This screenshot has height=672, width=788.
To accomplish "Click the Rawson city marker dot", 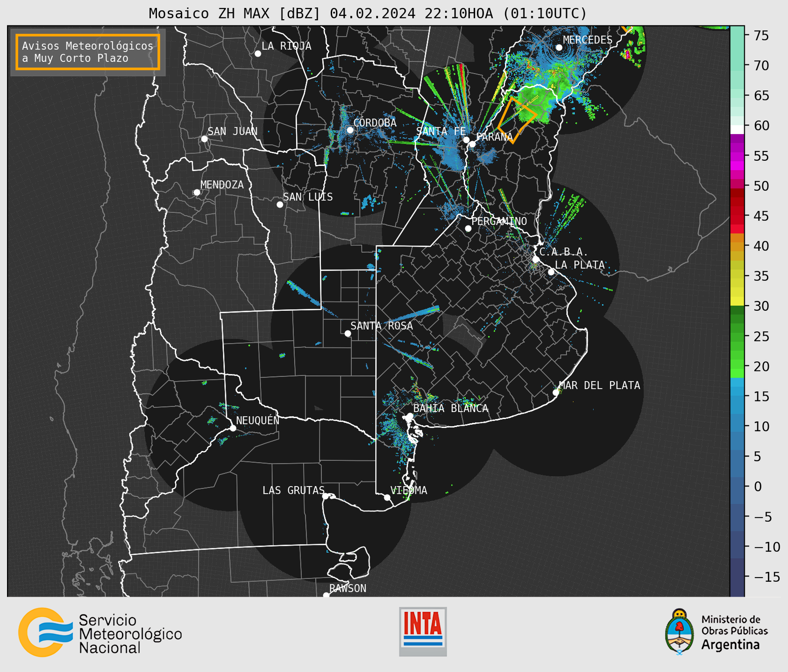I will (326, 595).
